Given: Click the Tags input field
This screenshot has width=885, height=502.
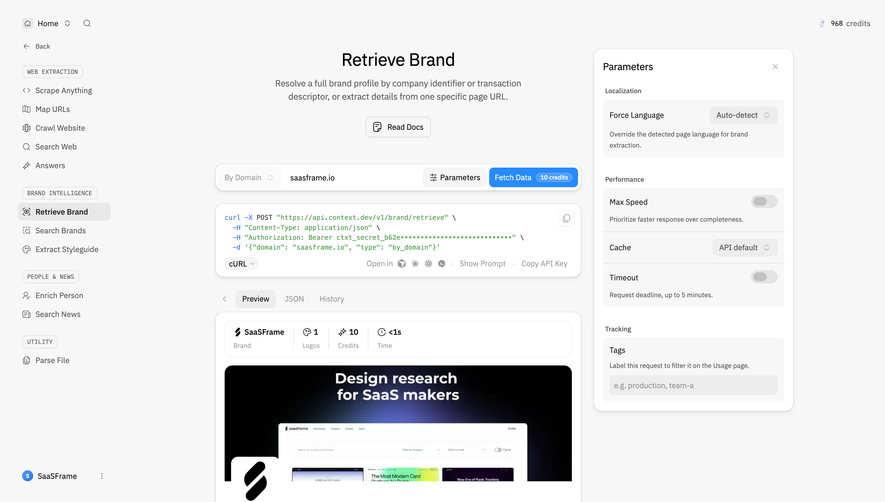Looking at the screenshot, I should (x=693, y=386).
